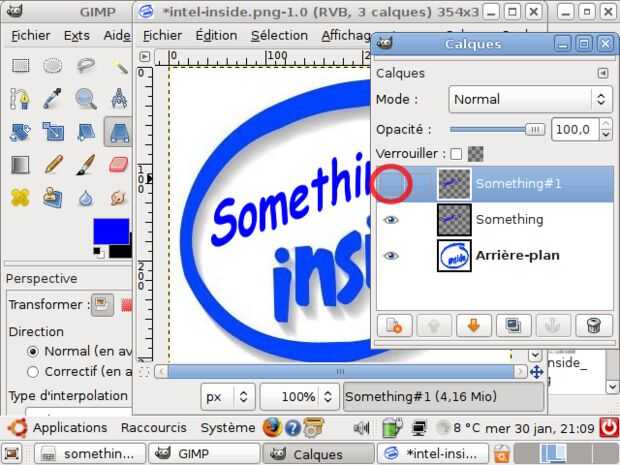The width and height of the screenshot is (620, 465).
Task: Switch to GIMP taskbar button
Action: [204, 454]
